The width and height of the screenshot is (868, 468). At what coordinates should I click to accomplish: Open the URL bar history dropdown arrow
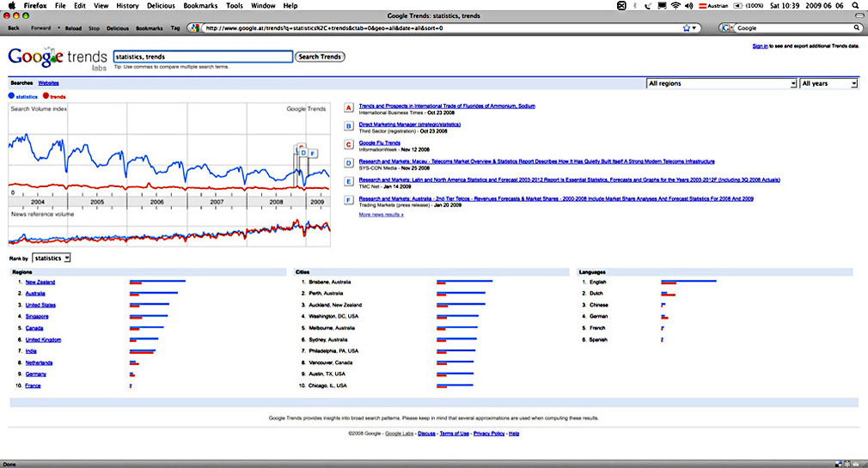[694, 27]
